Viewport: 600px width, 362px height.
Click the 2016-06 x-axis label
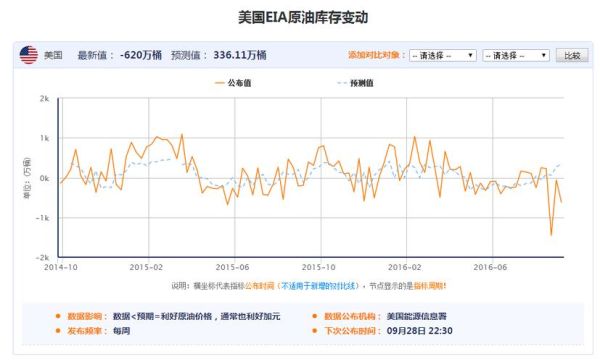click(490, 267)
